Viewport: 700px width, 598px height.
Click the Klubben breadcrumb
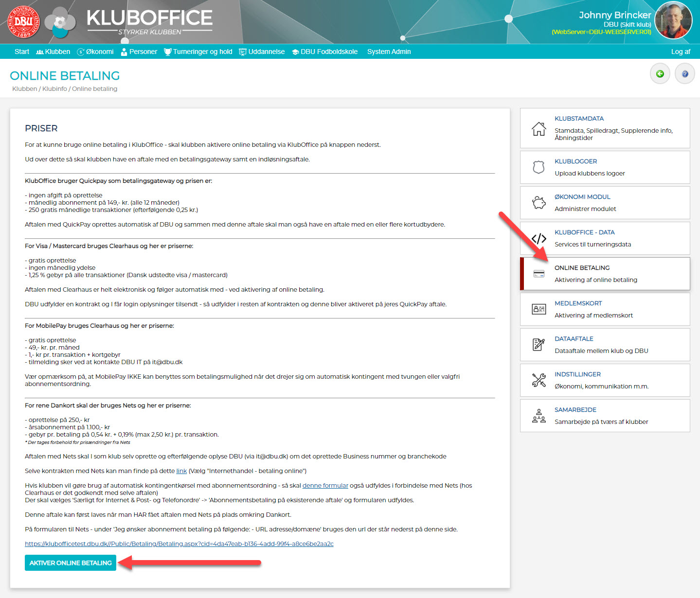[x=24, y=88]
